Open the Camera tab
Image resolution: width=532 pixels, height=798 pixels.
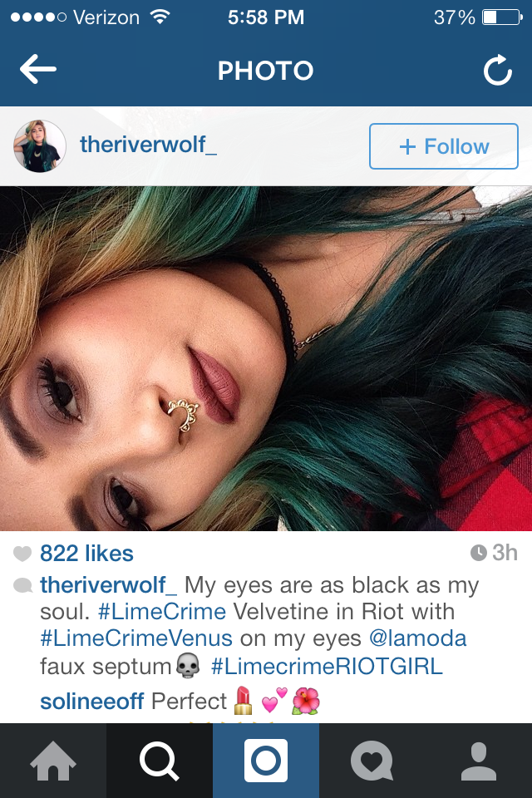[x=266, y=761]
